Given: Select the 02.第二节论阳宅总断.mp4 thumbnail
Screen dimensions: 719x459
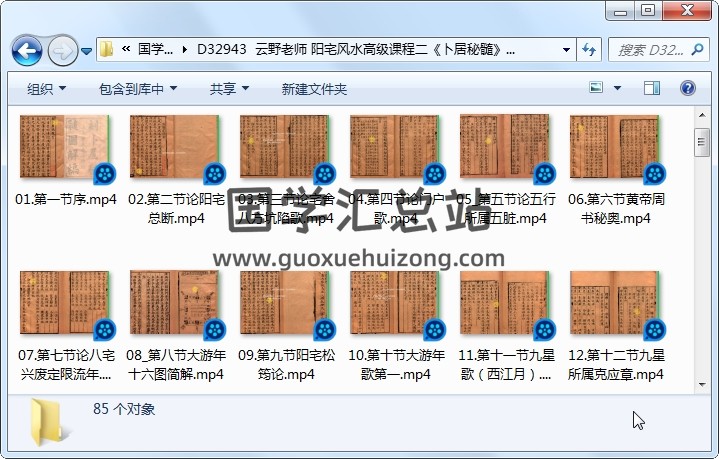Looking at the screenshot, I should point(175,147).
